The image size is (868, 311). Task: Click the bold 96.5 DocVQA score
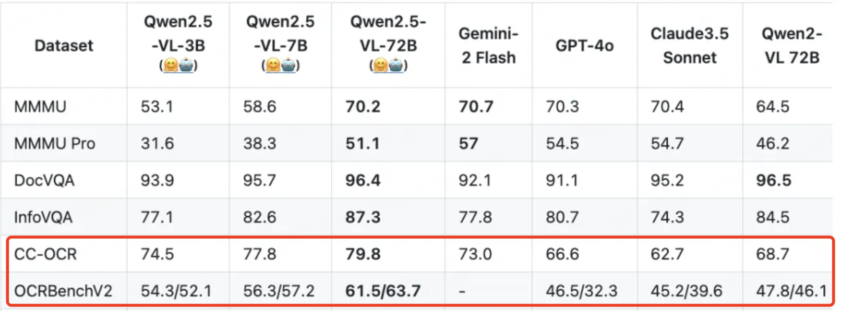[x=774, y=180]
